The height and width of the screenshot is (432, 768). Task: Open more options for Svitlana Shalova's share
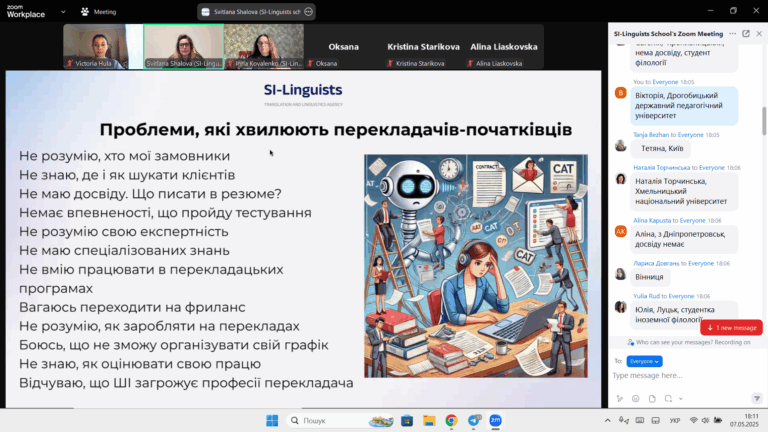(x=309, y=11)
